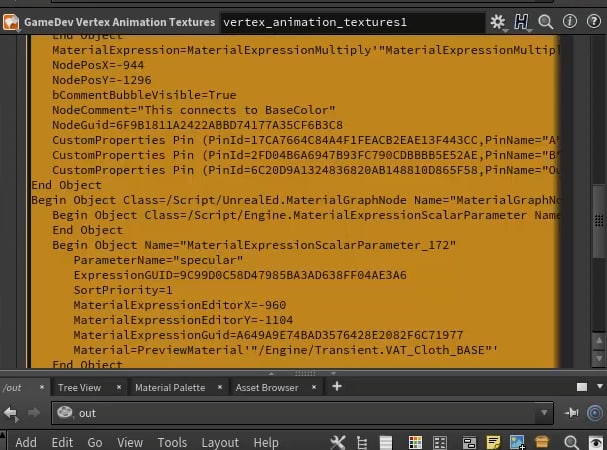This screenshot has height=450, width=607.
Task: Click the MaterialExpressionEditorX=-960 line
Action: point(180,305)
